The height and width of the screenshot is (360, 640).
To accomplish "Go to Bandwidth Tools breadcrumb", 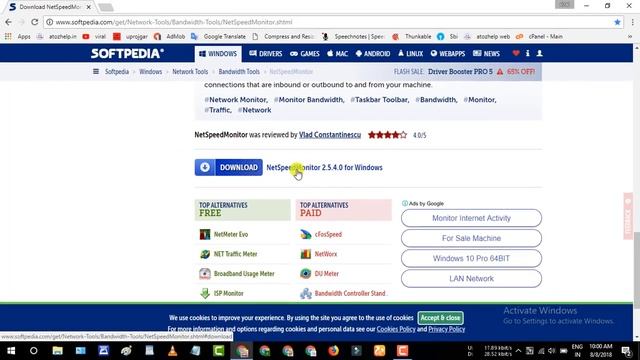I will click(239, 71).
